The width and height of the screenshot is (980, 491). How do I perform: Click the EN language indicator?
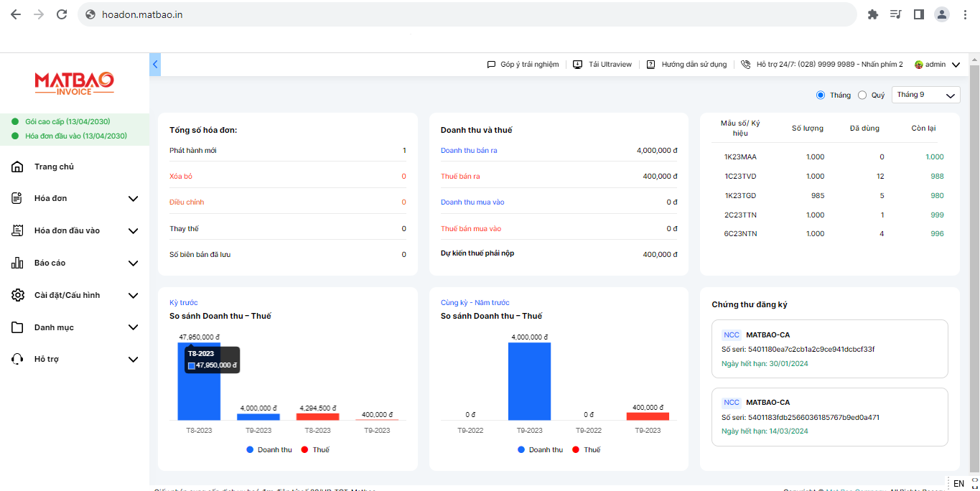point(958,483)
